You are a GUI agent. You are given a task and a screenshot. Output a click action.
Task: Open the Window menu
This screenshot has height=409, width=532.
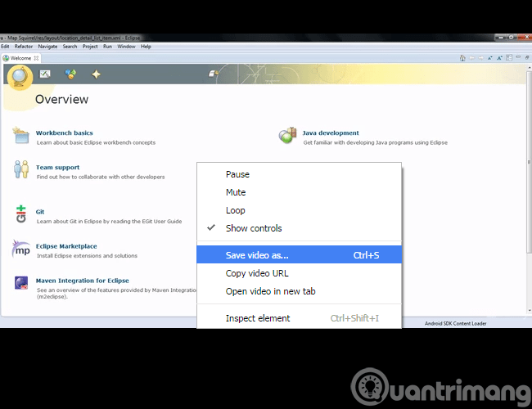pyautogui.click(x=126, y=47)
